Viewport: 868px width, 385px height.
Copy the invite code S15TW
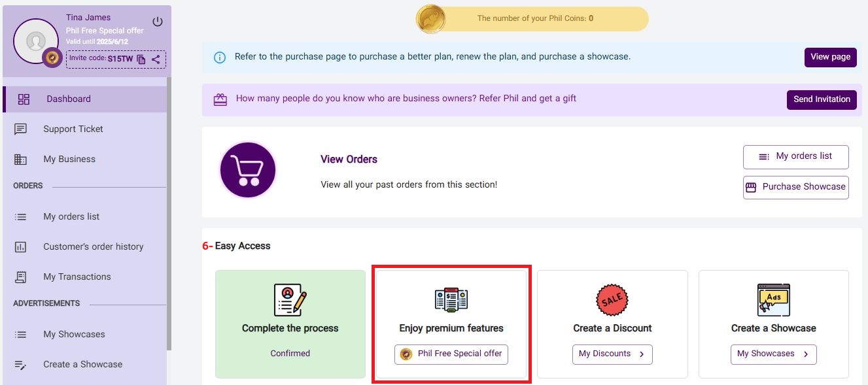point(141,59)
